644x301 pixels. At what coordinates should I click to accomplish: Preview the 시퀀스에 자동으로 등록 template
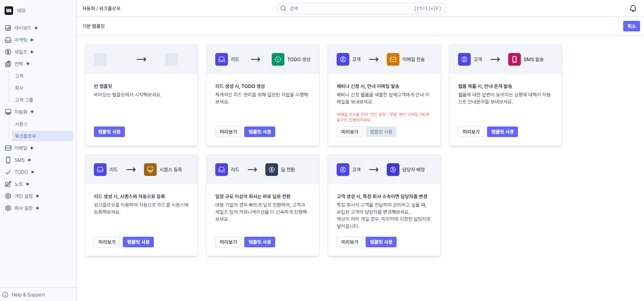click(x=107, y=242)
